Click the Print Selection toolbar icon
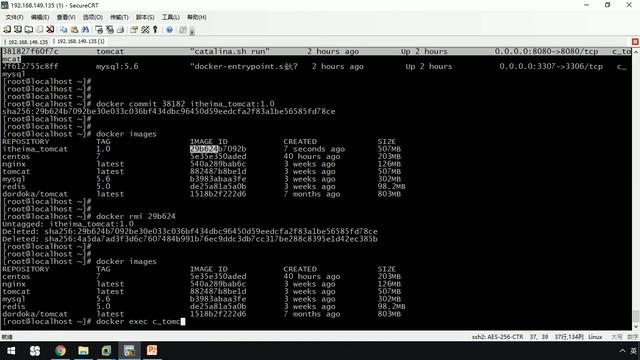 pyautogui.click(x=109, y=29)
